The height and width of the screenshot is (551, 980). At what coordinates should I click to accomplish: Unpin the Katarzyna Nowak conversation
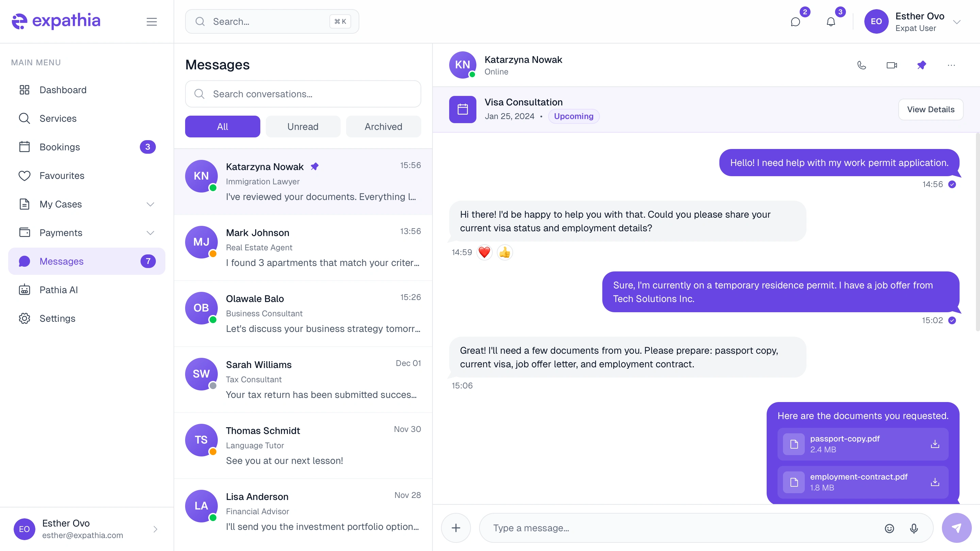click(x=922, y=65)
